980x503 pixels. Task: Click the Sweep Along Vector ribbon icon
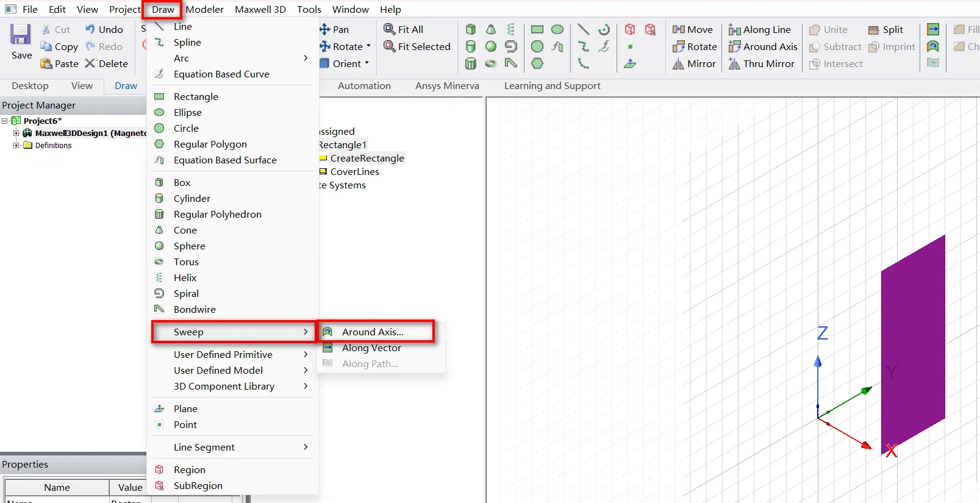point(933,29)
